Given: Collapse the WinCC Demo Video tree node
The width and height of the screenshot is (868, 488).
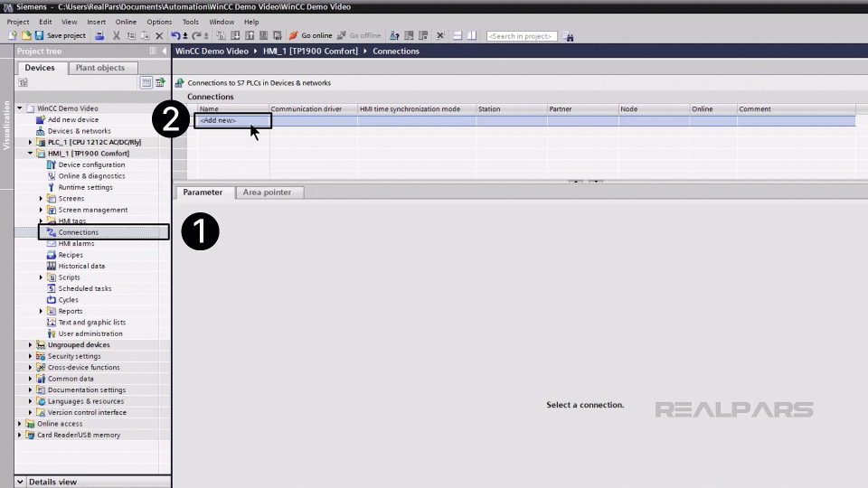Looking at the screenshot, I should (20, 108).
